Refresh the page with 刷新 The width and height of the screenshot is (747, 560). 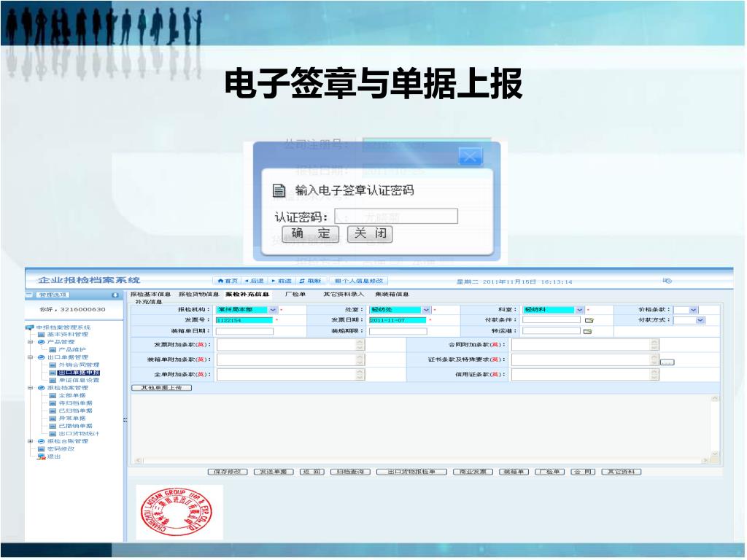point(311,281)
